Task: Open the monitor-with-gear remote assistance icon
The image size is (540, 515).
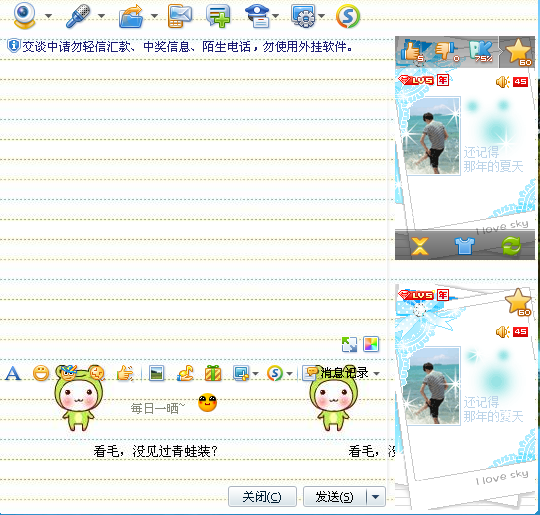Action: 303,16
